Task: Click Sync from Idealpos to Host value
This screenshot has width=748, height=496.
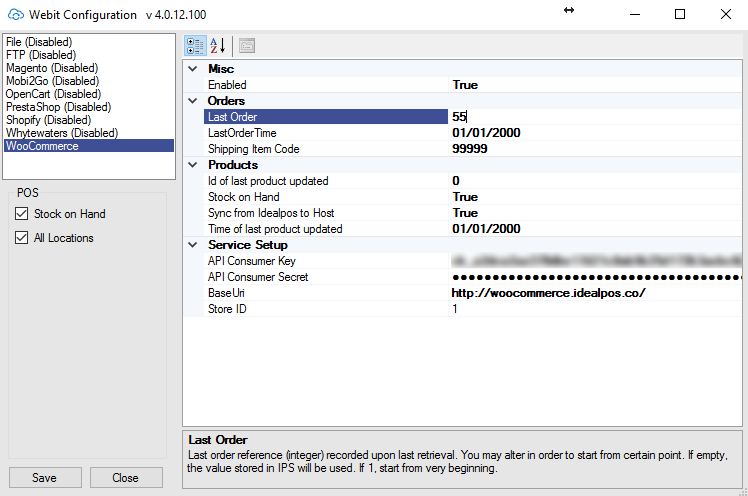Action: 595,213
